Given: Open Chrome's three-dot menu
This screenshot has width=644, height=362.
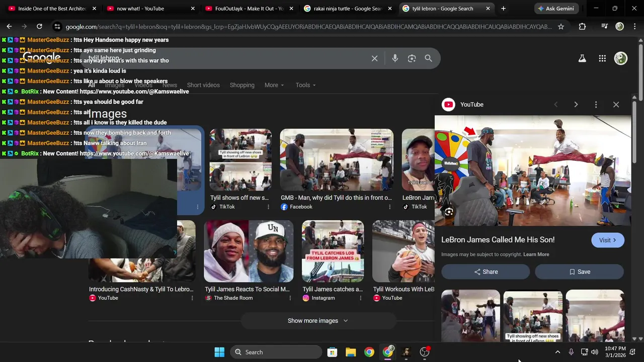Looking at the screenshot, I should tap(634, 27).
